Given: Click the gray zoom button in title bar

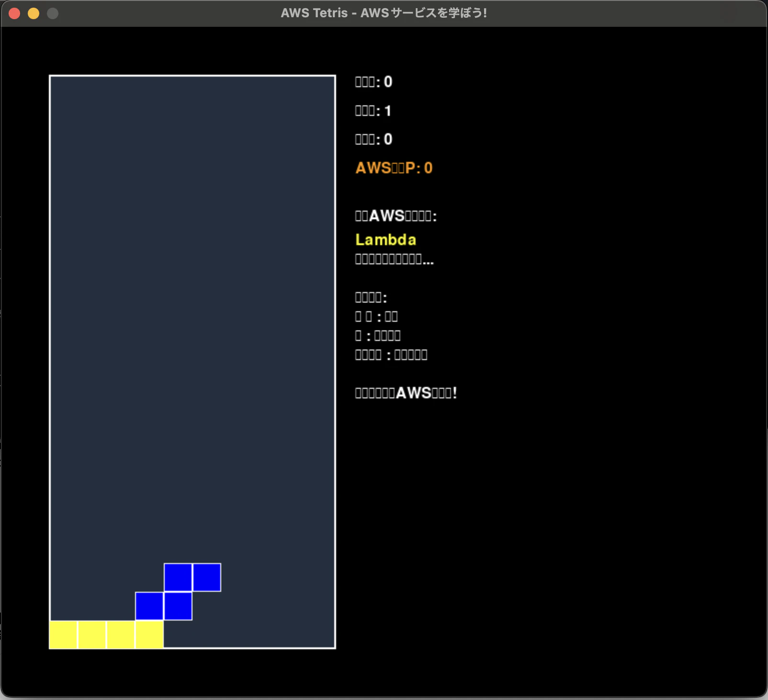Looking at the screenshot, I should [53, 13].
